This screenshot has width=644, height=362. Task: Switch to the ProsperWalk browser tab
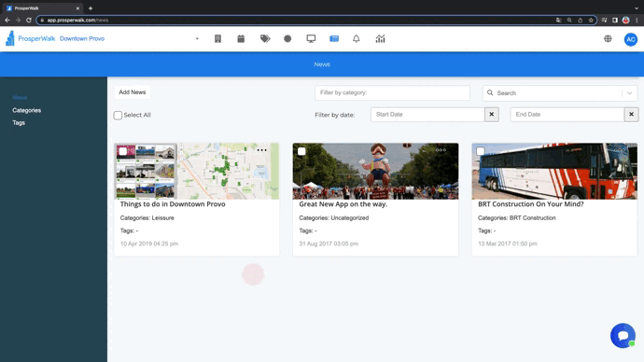43,7
